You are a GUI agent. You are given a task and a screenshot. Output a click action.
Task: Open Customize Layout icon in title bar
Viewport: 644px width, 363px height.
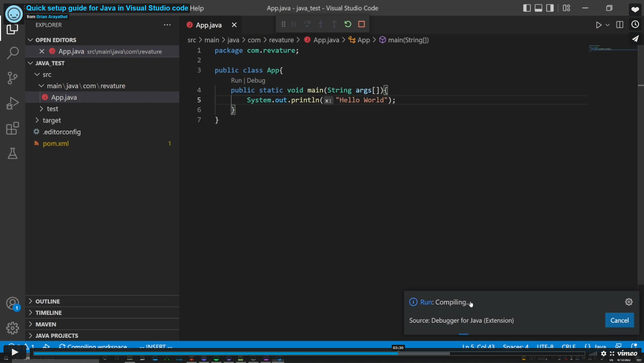coord(567,8)
